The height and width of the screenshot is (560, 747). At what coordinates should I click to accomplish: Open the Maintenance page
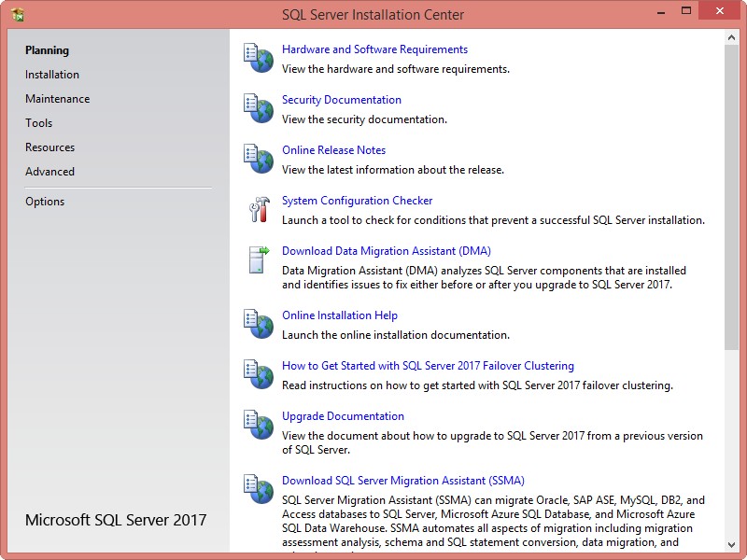pos(58,99)
